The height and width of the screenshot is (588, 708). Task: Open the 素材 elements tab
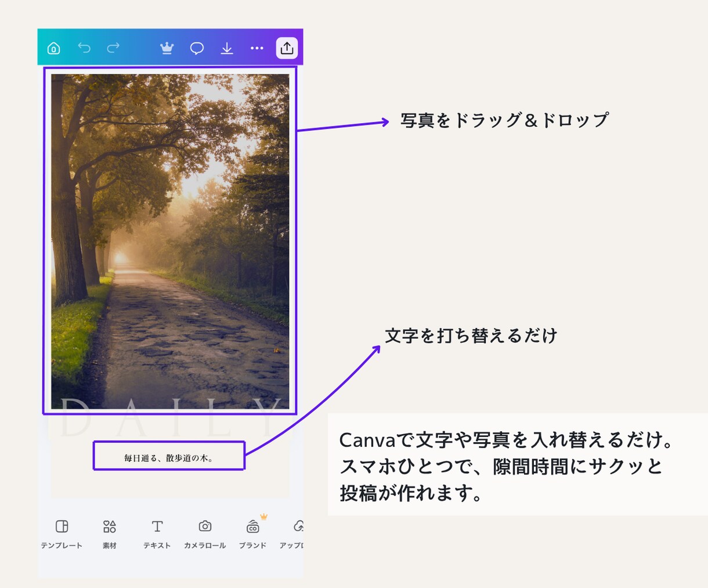(x=110, y=533)
